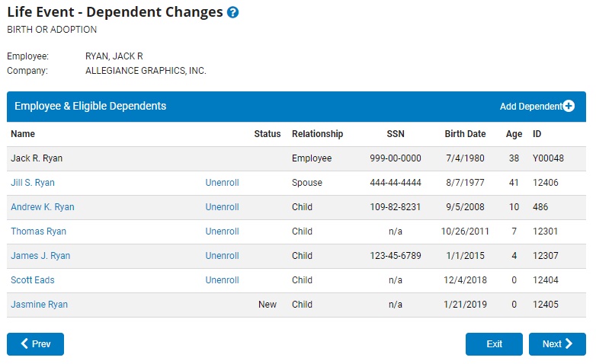Go back with the Prev button
The width and height of the screenshot is (596, 364).
pos(35,344)
